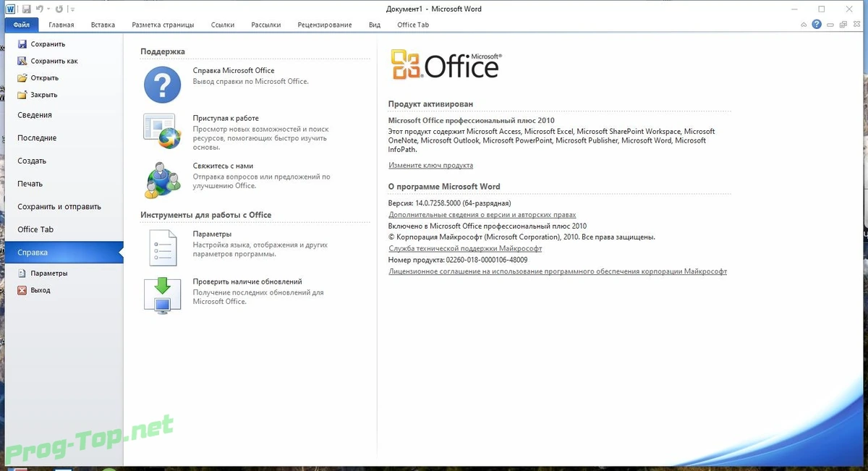This screenshot has height=471, width=868.
Task: Click the Закрыть folder icon in sidebar
Action: point(22,95)
